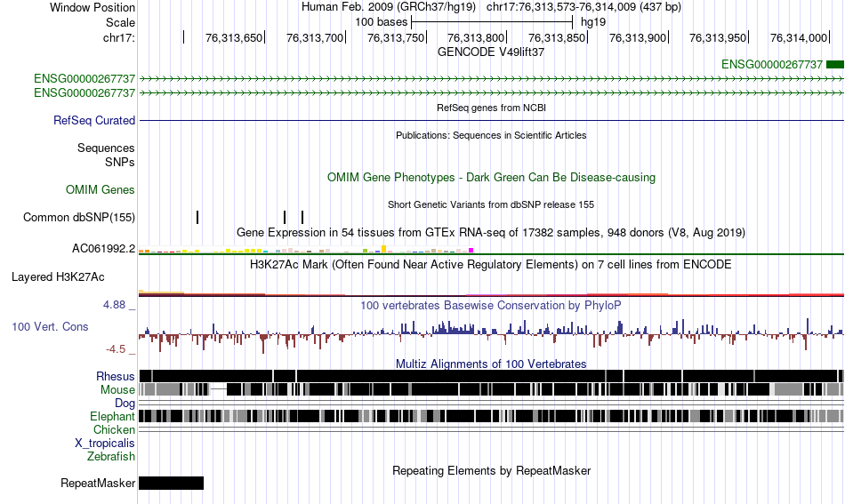
Task: Click the 76,313,650 ruler position
Action: point(234,37)
